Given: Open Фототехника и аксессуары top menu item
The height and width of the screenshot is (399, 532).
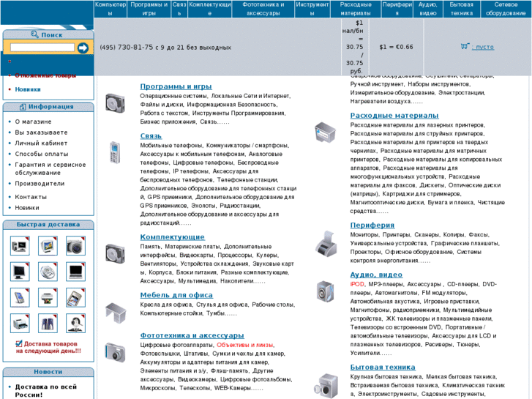Looking at the screenshot, I should 263,9.
